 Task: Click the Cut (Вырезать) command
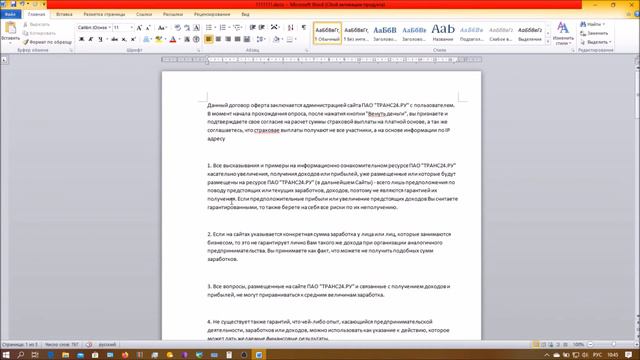[36, 24]
